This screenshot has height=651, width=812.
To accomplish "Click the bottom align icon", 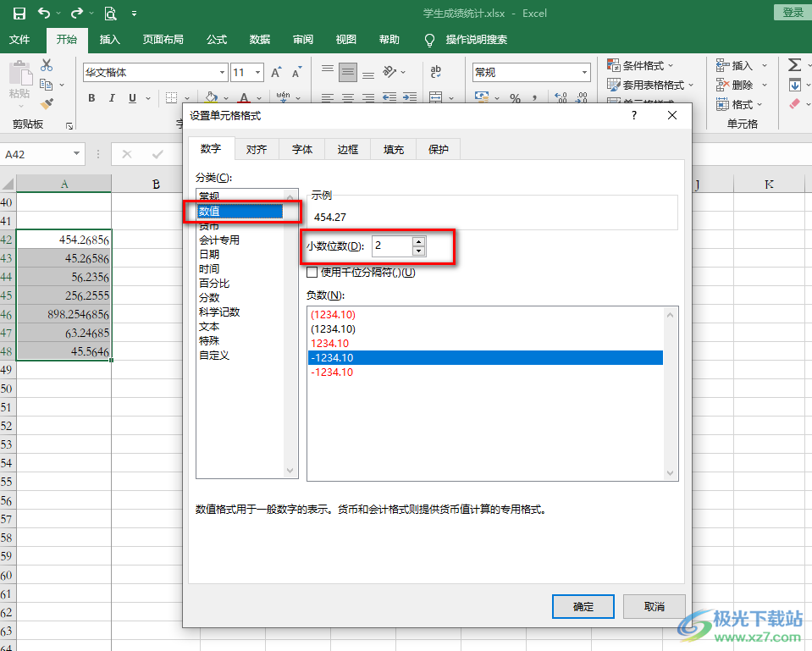I will tap(368, 75).
